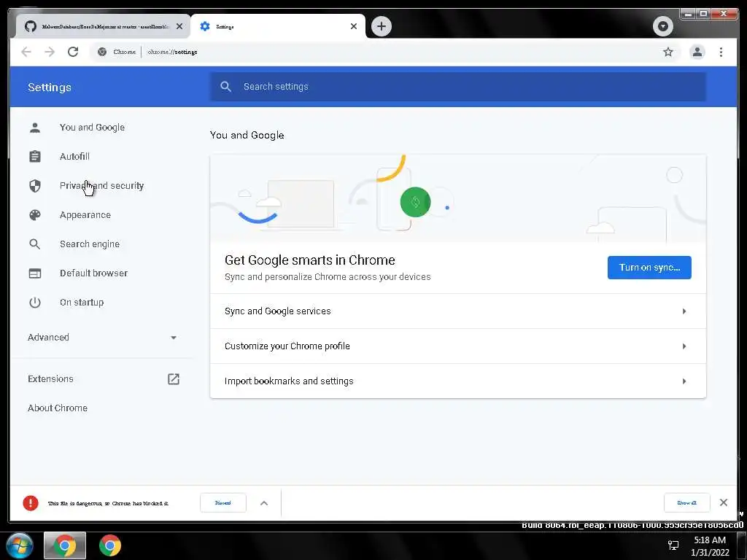Image resolution: width=747 pixels, height=560 pixels.
Task: Click the power icon beside On startup
Action: pos(35,303)
